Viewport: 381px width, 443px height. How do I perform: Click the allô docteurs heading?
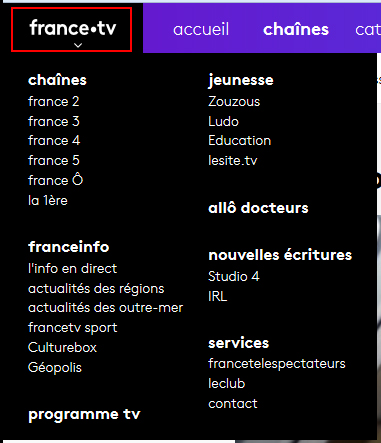tap(258, 208)
